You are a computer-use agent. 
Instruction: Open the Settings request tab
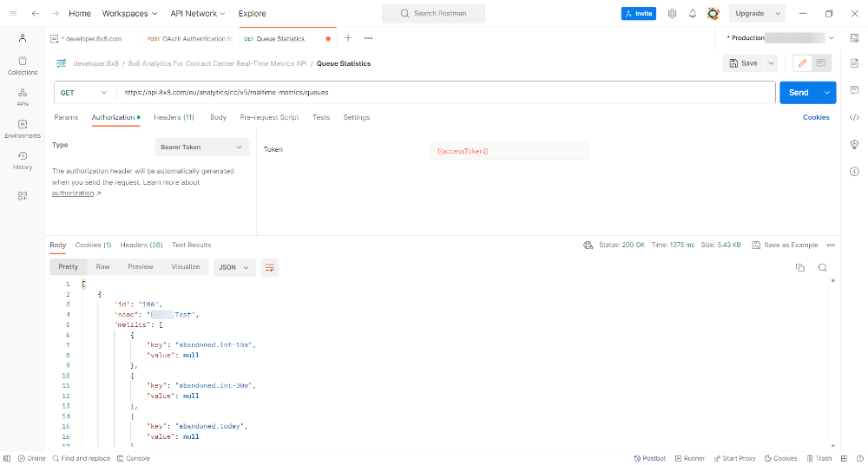click(357, 117)
